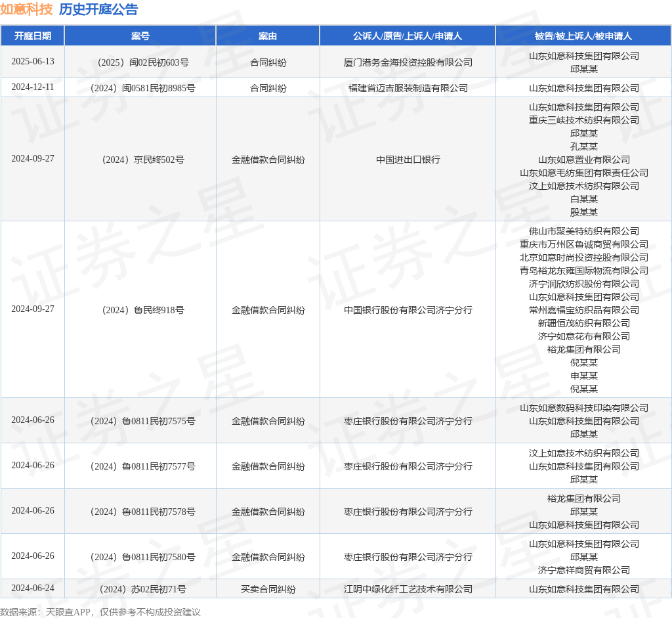Click plaintiff 中国进出口银行

pyautogui.click(x=408, y=160)
